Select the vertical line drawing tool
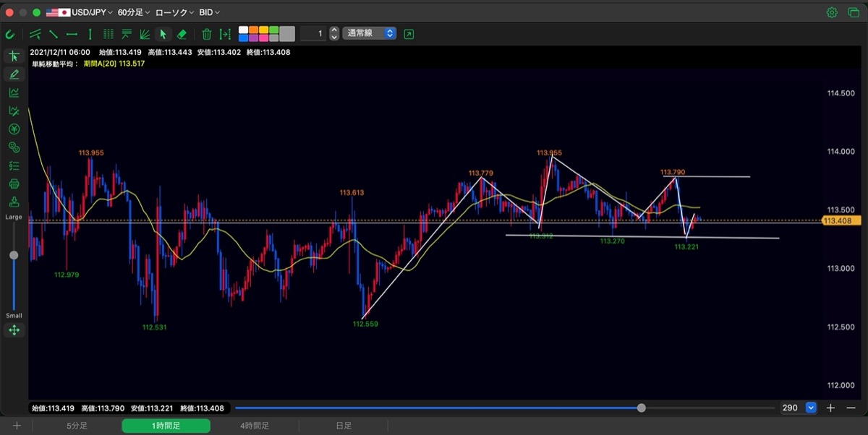Image resolution: width=868 pixels, height=435 pixels. pos(90,33)
